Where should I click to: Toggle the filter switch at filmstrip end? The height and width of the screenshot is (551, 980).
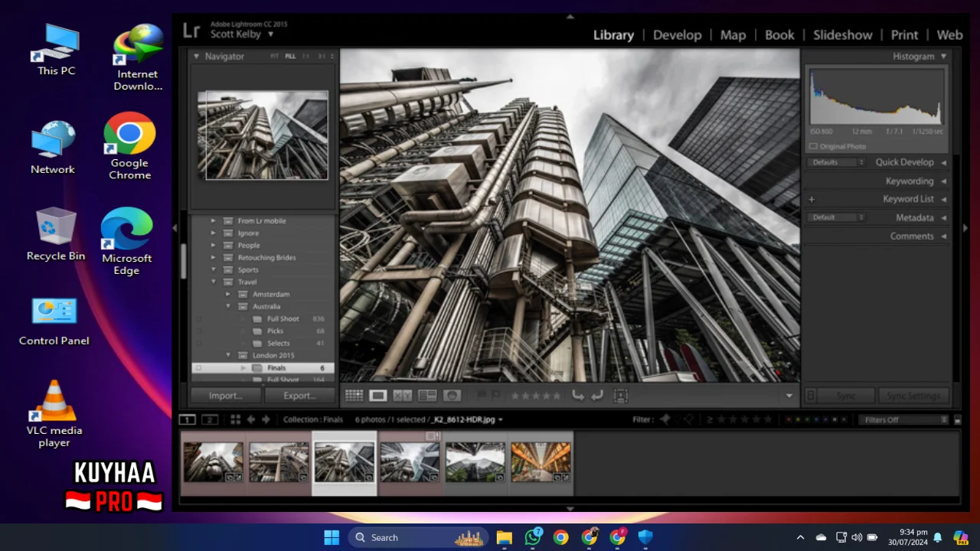coord(957,419)
